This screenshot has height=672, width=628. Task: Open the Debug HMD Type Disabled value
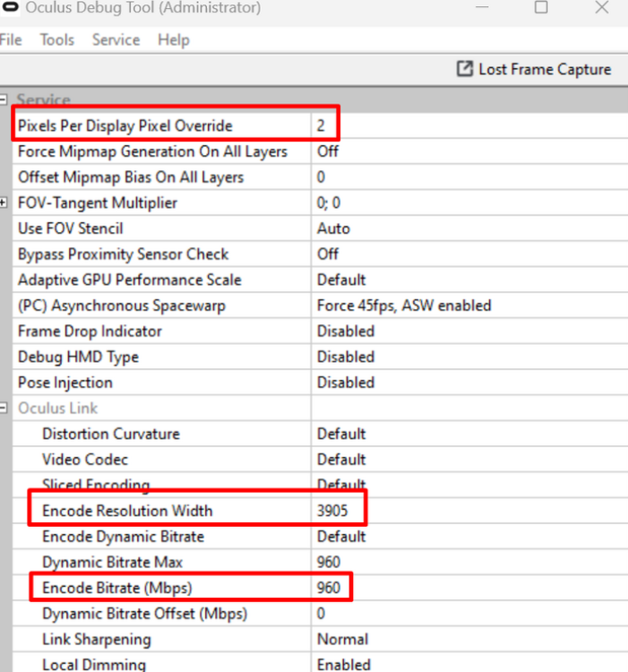pos(346,357)
